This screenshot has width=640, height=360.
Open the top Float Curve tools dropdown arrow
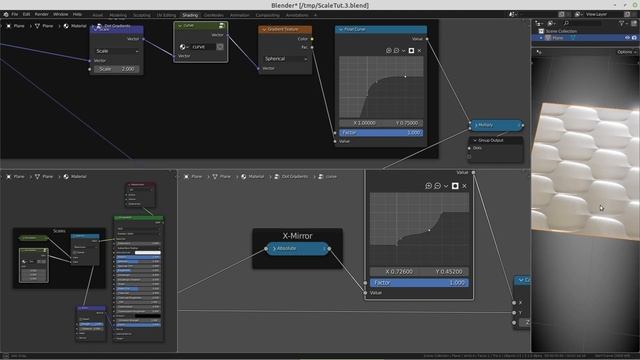[x=403, y=51]
